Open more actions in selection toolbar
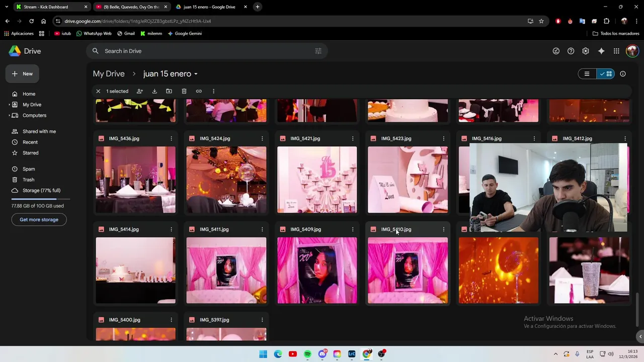The image size is (644, 362). coord(213,91)
